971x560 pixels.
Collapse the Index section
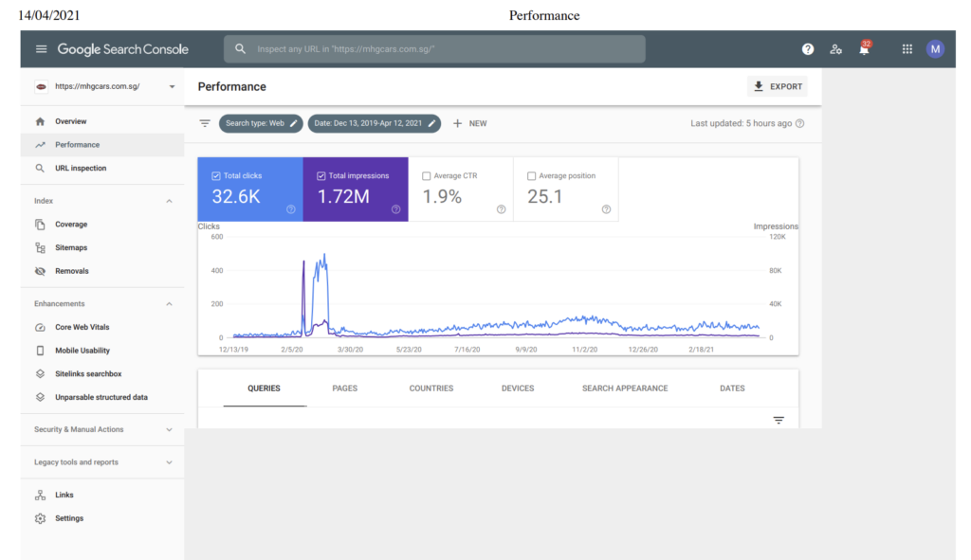[169, 201]
